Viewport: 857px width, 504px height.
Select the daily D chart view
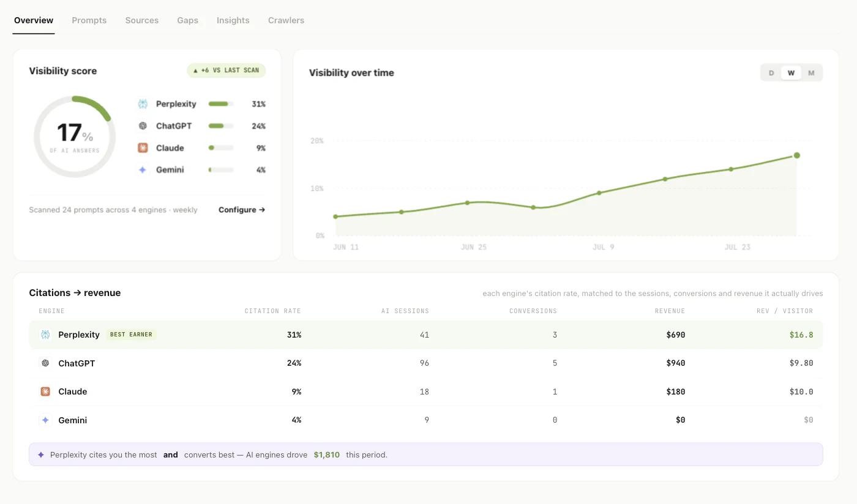[x=771, y=73]
